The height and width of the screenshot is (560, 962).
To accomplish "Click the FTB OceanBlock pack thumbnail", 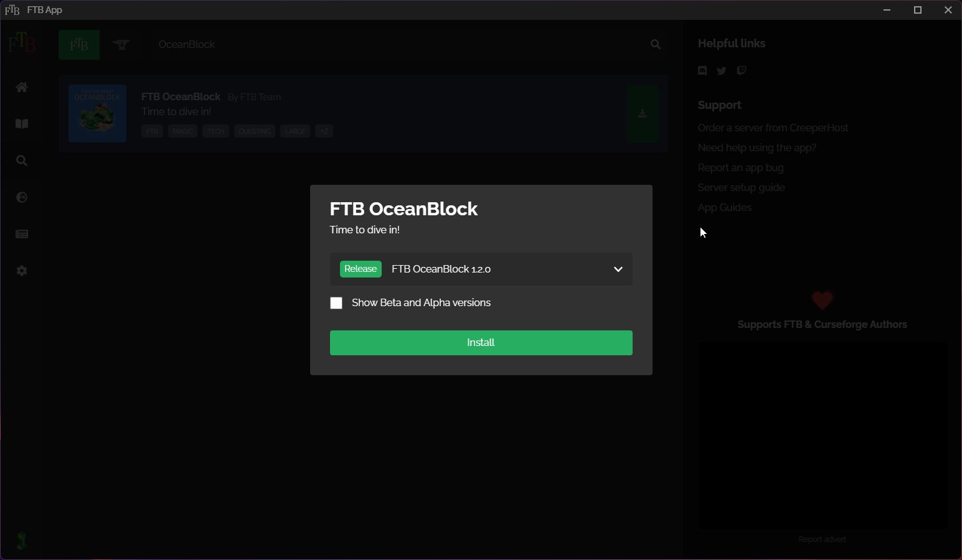I will [x=98, y=114].
